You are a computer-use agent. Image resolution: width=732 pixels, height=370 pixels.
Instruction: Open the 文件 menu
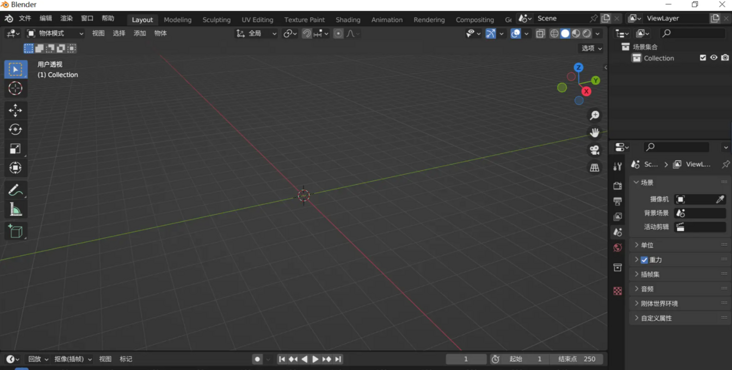[x=25, y=18]
